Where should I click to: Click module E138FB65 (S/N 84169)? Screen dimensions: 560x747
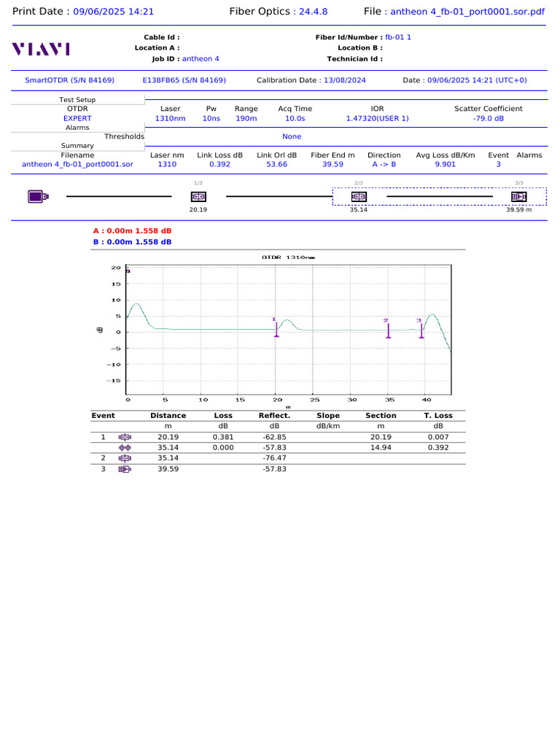point(184,80)
